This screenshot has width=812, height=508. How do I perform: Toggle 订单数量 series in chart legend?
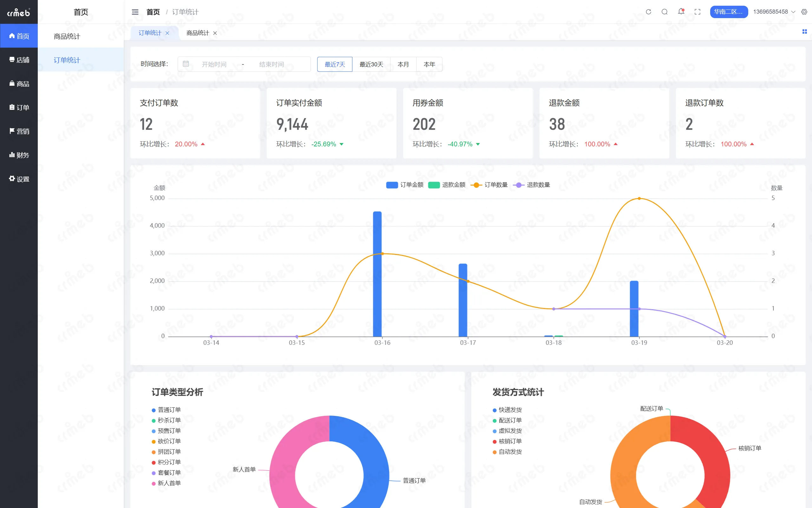489,185
